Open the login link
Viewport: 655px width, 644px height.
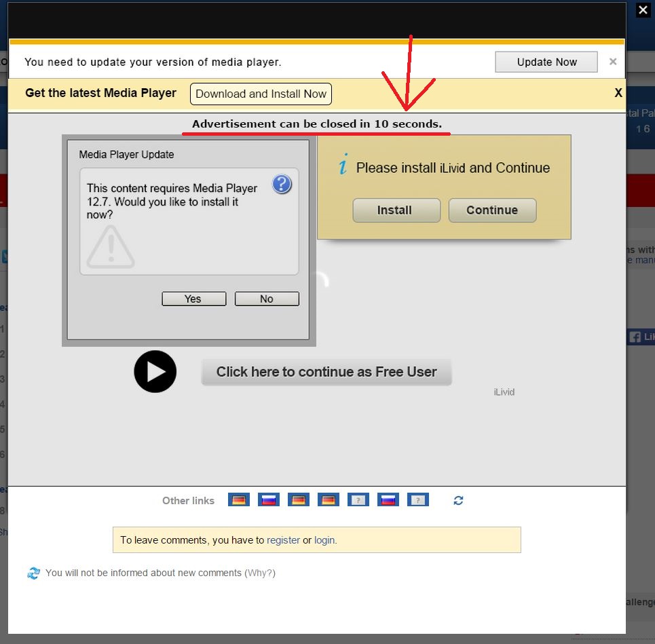(x=324, y=540)
